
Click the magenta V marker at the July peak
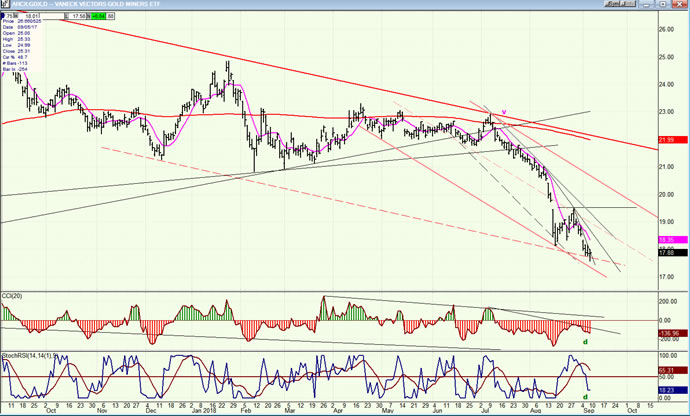coord(504,112)
